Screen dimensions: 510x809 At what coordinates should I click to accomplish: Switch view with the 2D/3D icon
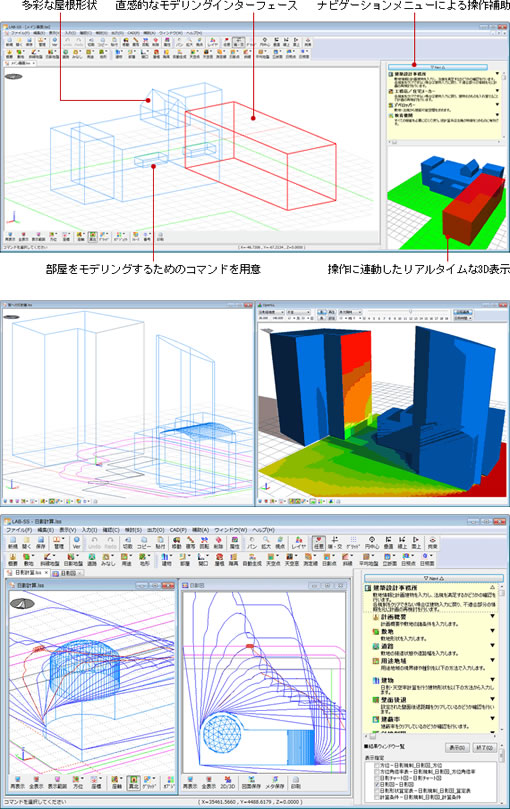coord(228,782)
